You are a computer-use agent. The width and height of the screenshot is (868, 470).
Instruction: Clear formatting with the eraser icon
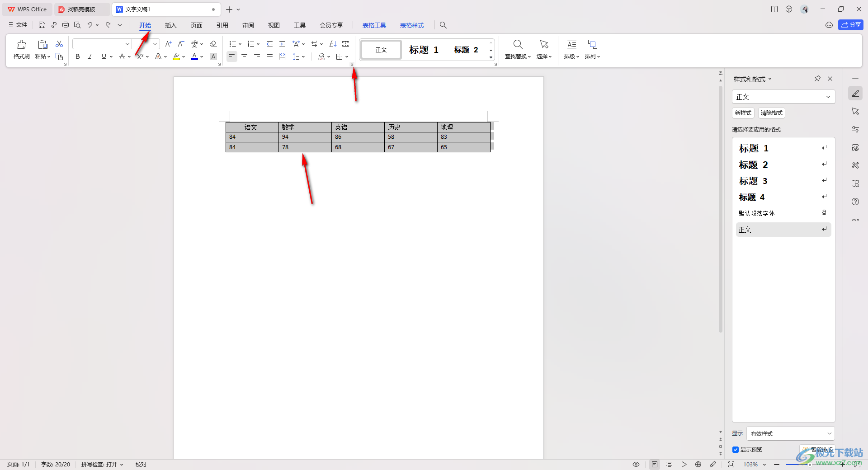pos(213,44)
